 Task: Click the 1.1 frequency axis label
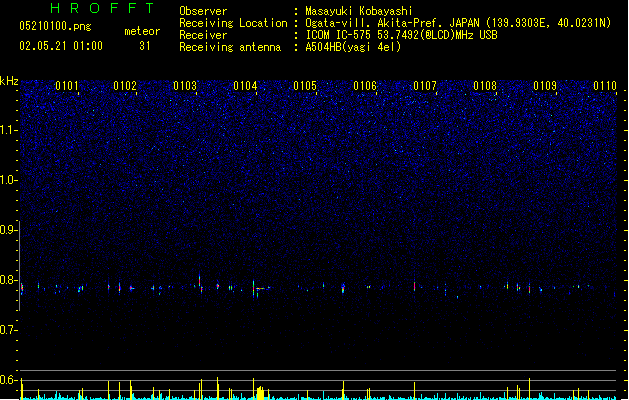(8, 130)
